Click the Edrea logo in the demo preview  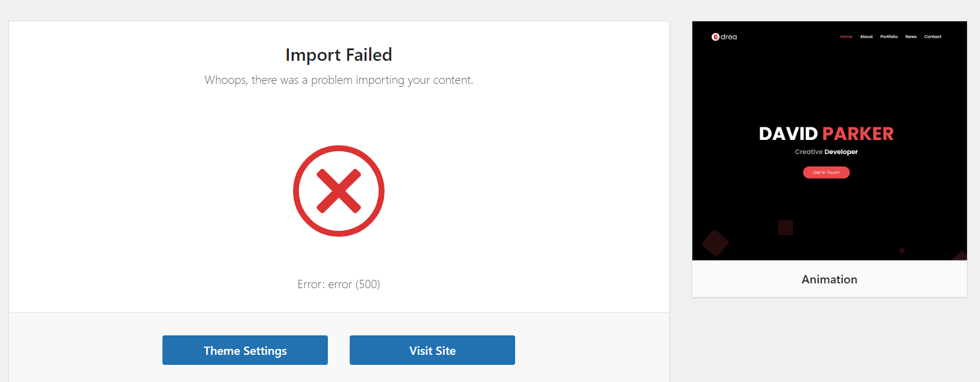click(724, 37)
